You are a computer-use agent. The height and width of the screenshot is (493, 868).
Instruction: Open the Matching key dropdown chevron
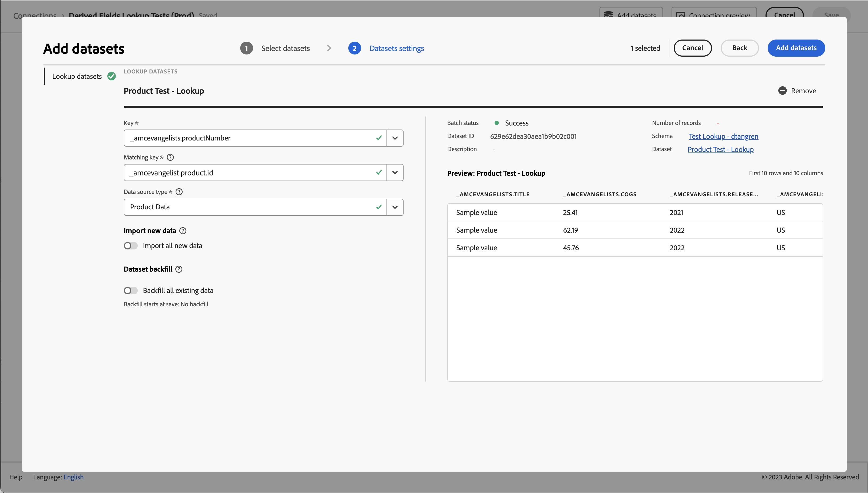coord(394,173)
